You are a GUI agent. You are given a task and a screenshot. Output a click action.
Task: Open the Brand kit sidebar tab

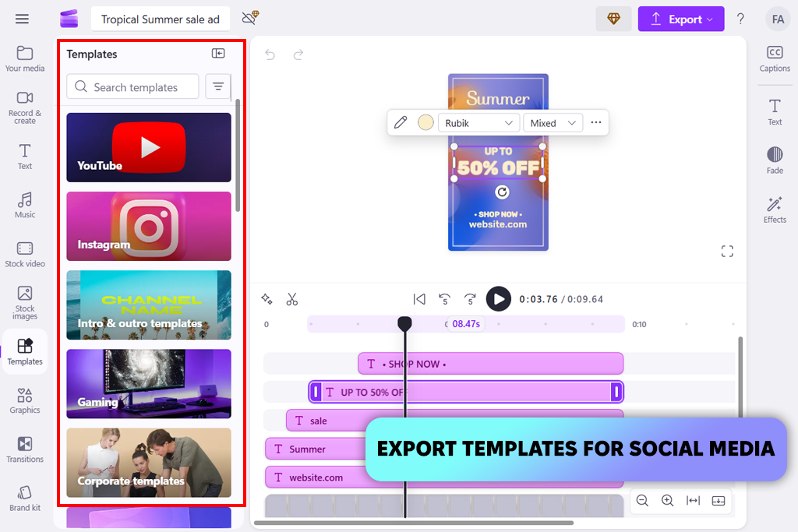24,499
